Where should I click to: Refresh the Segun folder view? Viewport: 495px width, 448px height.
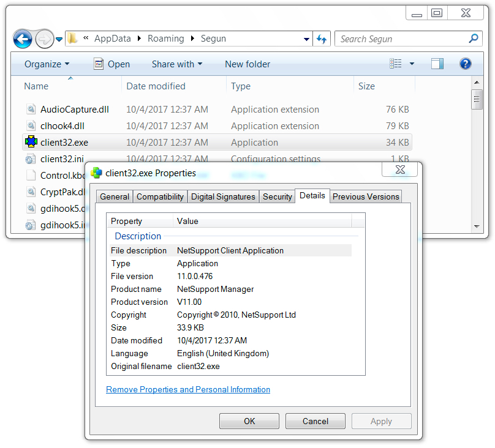pos(322,39)
